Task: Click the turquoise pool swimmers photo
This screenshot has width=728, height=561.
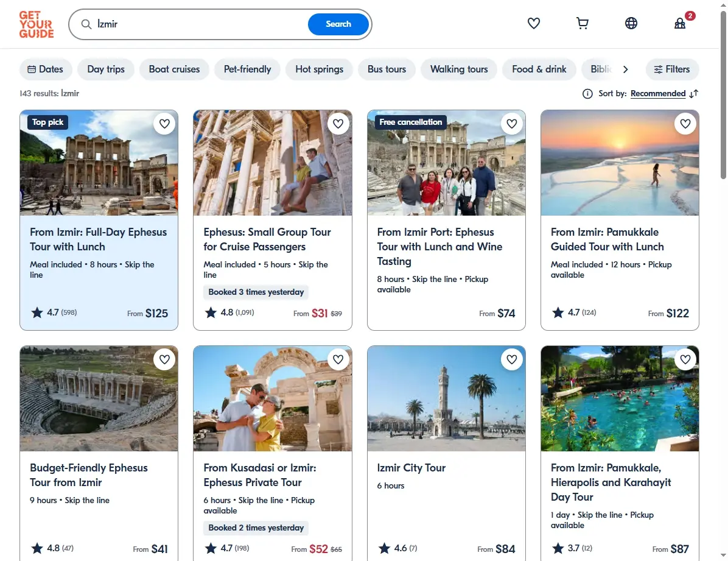Action: [x=620, y=398]
